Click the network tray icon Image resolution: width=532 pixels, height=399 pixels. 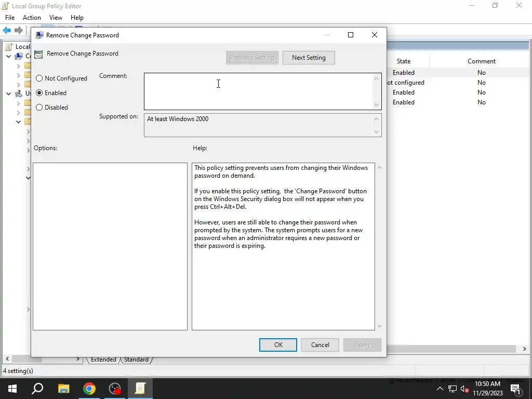(453, 389)
